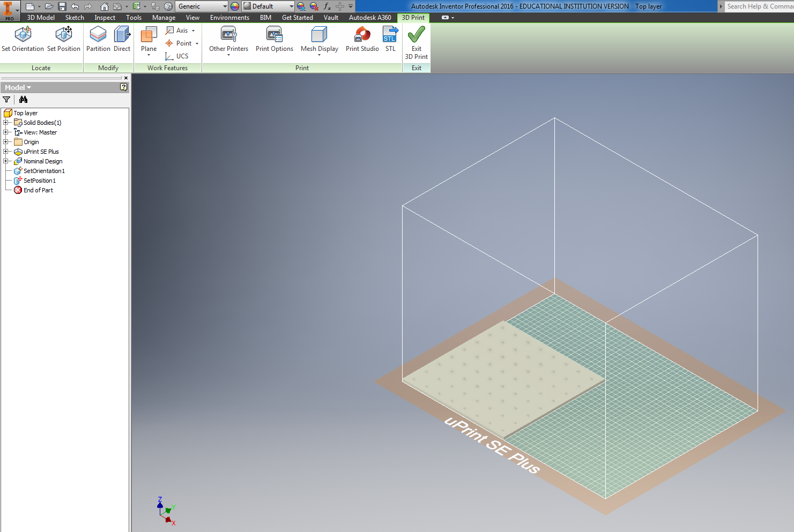Viewport: 794px width, 532px height.
Task: Open the Autodesk A360 tab
Action: [370, 18]
